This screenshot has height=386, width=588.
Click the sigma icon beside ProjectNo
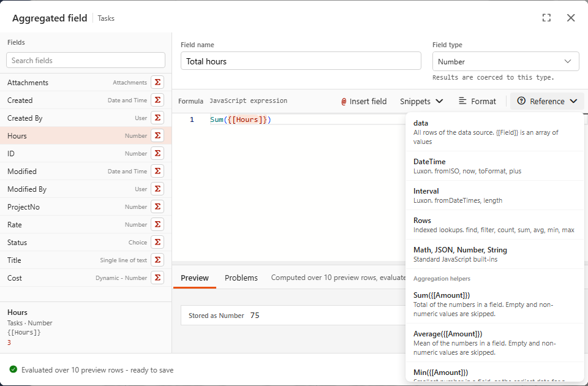(x=157, y=206)
